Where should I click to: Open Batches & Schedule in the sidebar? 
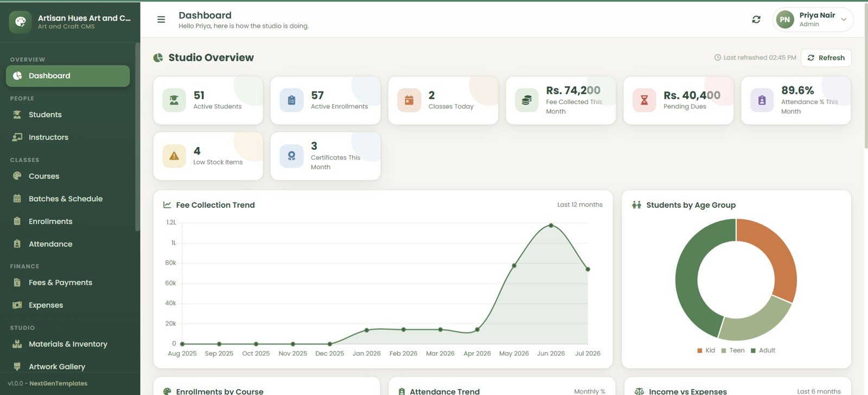68,199
